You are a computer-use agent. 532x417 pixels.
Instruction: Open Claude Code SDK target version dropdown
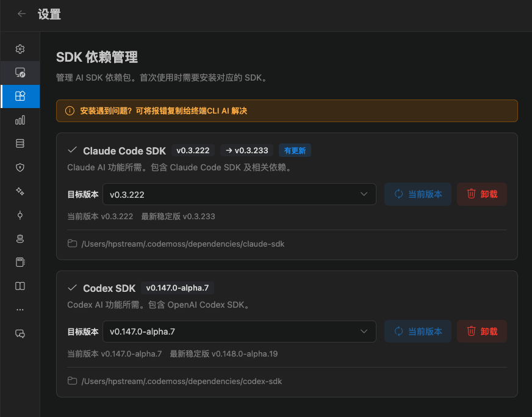[239, 194]
